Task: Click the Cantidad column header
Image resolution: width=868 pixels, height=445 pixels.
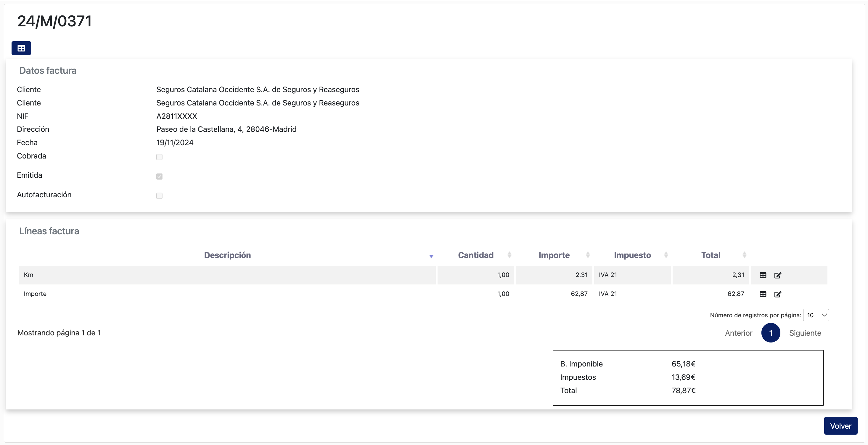Action: pyautogui.click(x=475, y=255)
